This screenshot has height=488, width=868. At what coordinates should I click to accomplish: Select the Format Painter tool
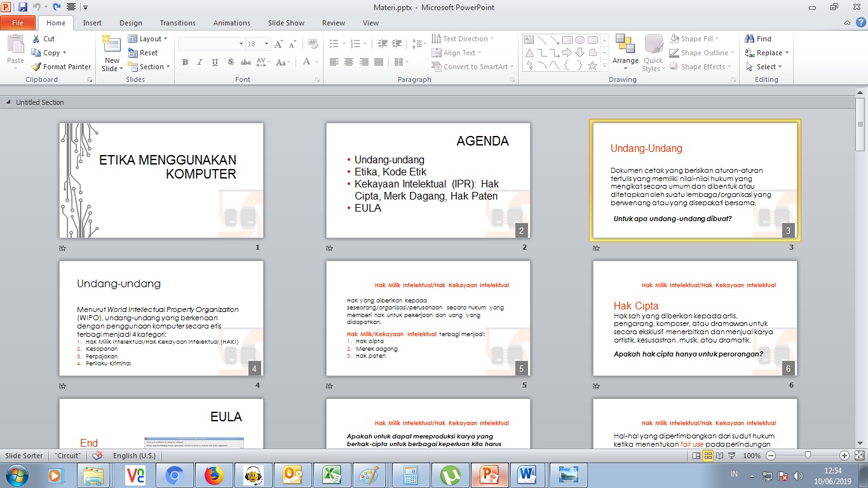point(61,66)
